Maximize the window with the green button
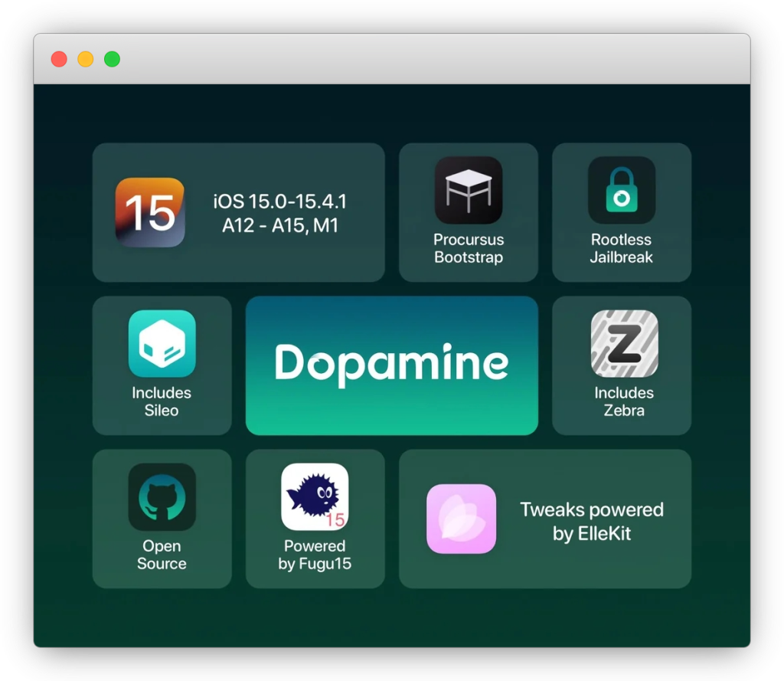Screen dimensions: 784x681 coord(112,59)
